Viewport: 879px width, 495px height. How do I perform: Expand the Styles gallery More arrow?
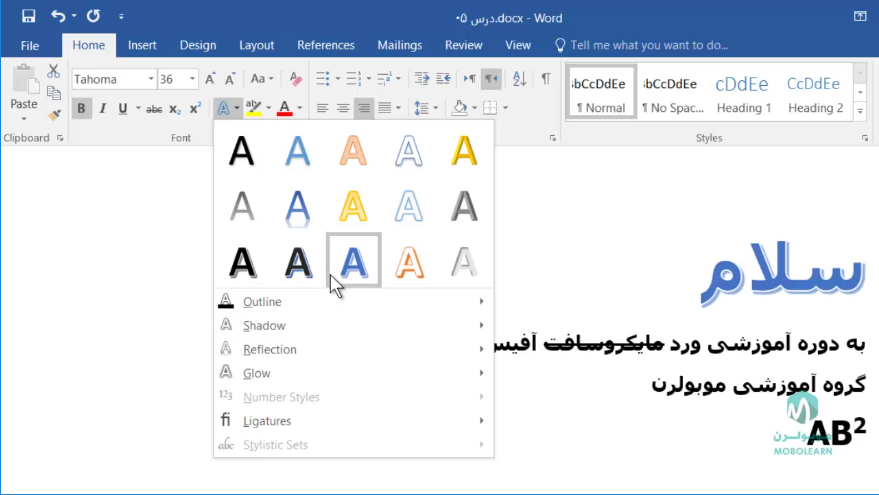pyautogui.click(x=860, y=112)
